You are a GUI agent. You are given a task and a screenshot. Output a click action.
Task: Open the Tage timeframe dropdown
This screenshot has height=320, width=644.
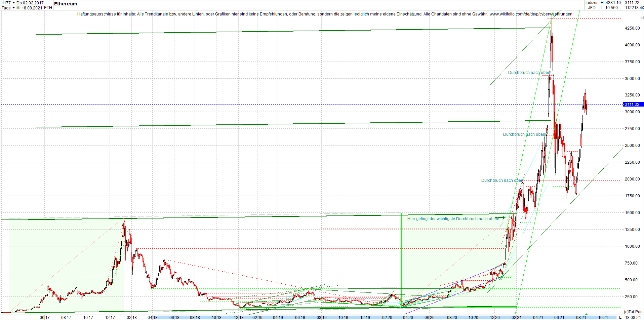click(x=13, y=8)
